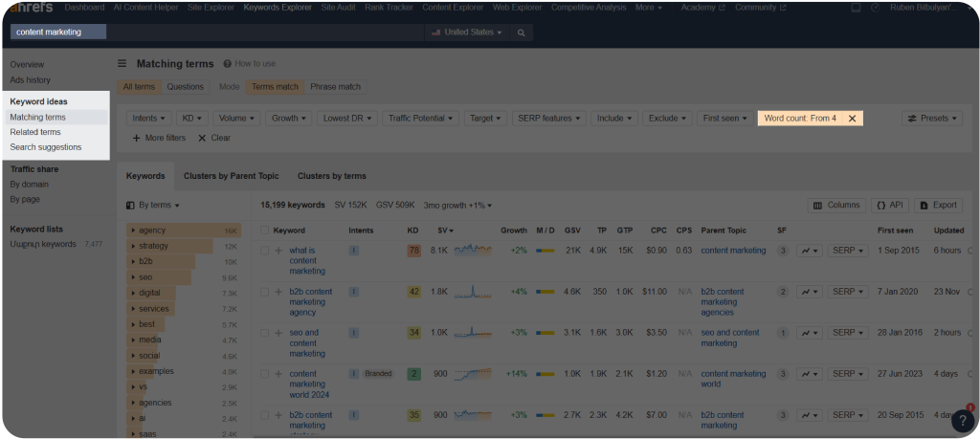Click KD score 78 badge
This screenshot has width=980, height=439.
coord(413,251)
